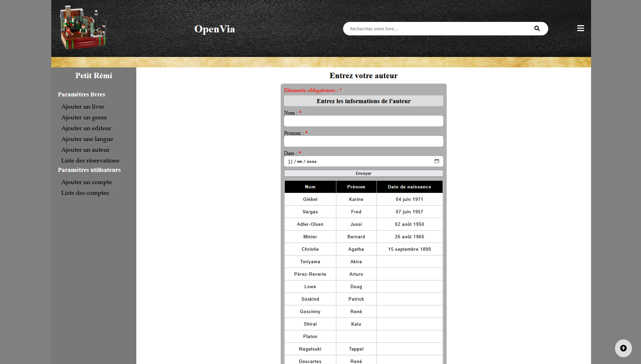Go to Ajouter un editeur
This screenshot has width=641, height=364.
[x=86, y=128]
